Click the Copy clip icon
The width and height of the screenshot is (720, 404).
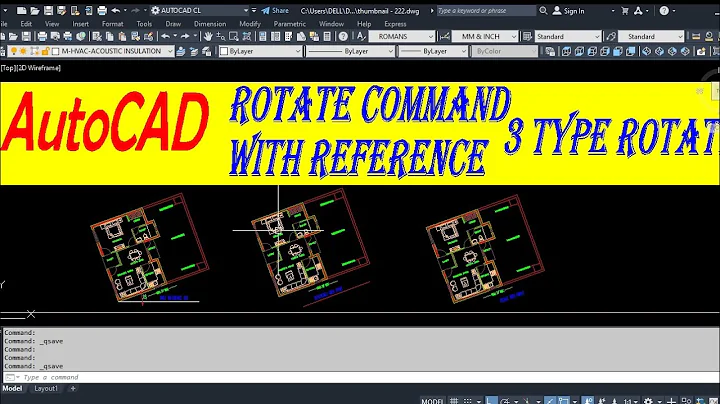point(110,36)
